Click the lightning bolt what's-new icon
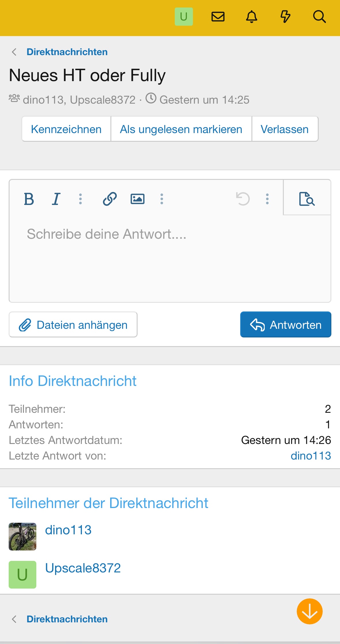 point(285,17)
